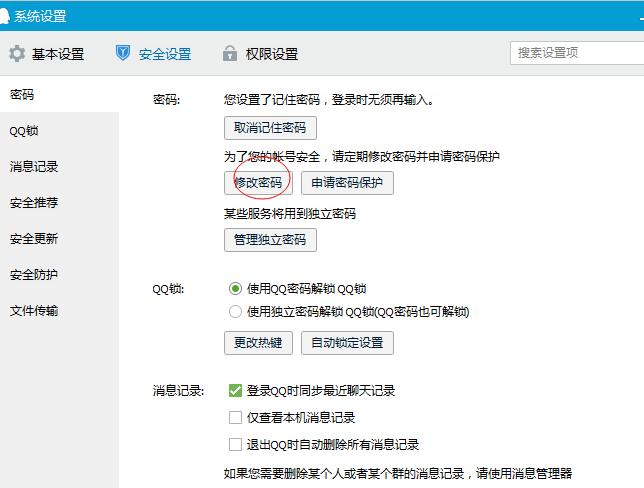Open 安全更新 in the sidebar
The height and width of the screenshot is (488, 644).
pyautogui.click(x=59, y=238)
